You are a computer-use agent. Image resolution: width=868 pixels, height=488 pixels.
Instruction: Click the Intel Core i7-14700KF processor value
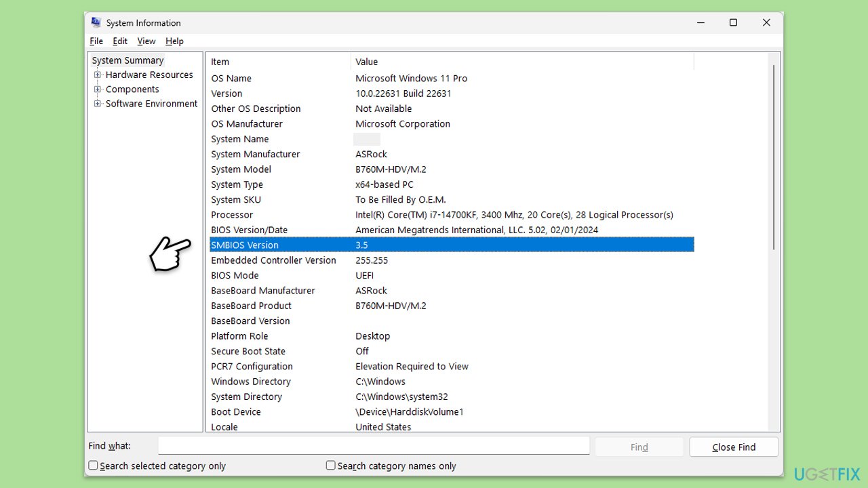pos(514,215)
